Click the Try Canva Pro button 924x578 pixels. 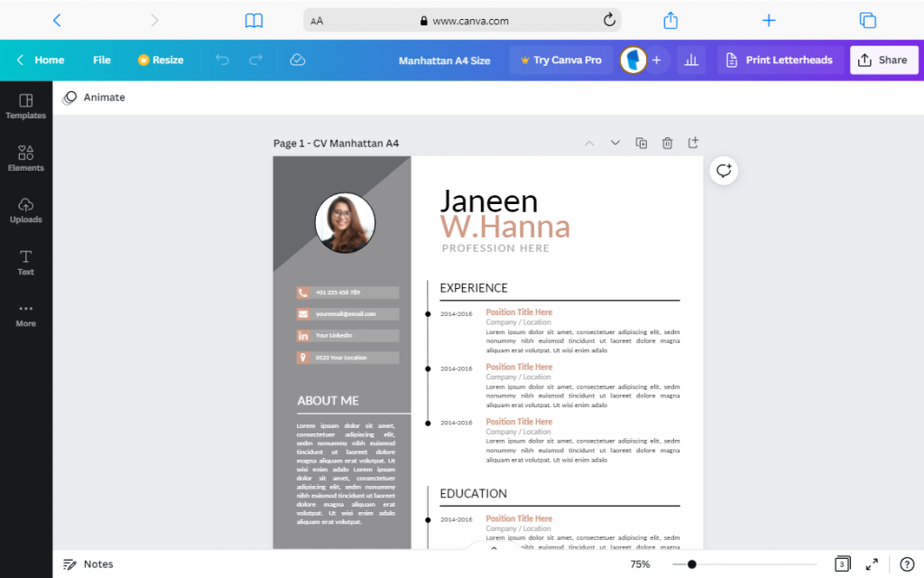[560, 60]
